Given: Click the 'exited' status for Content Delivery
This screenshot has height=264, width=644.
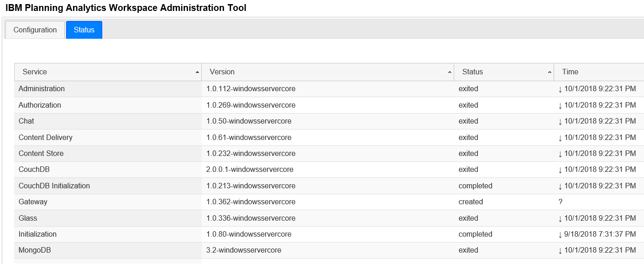Looking at the screenshot, I should [468, 138].
